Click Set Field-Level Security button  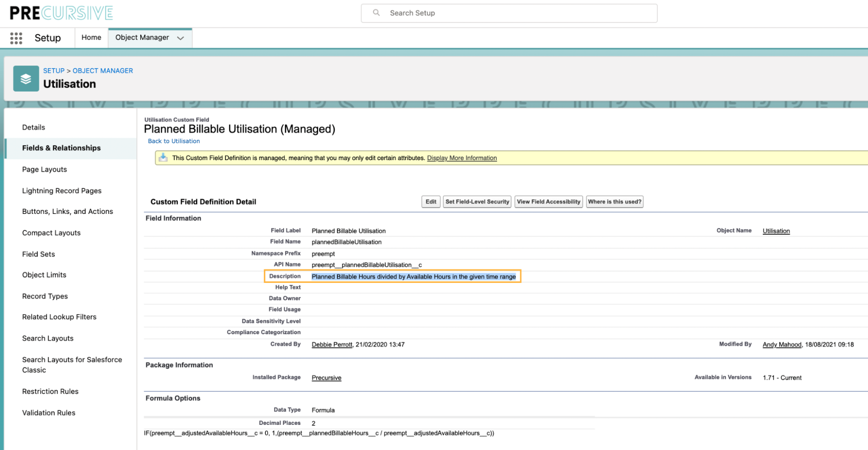coord(477,202)
